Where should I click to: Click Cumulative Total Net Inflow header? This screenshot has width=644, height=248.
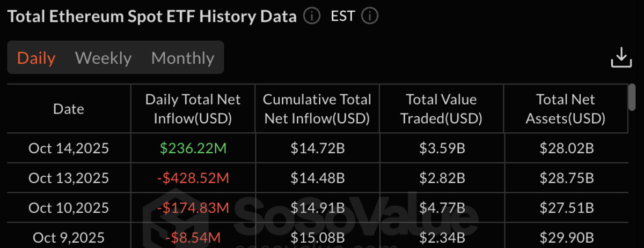click(317, 109)
